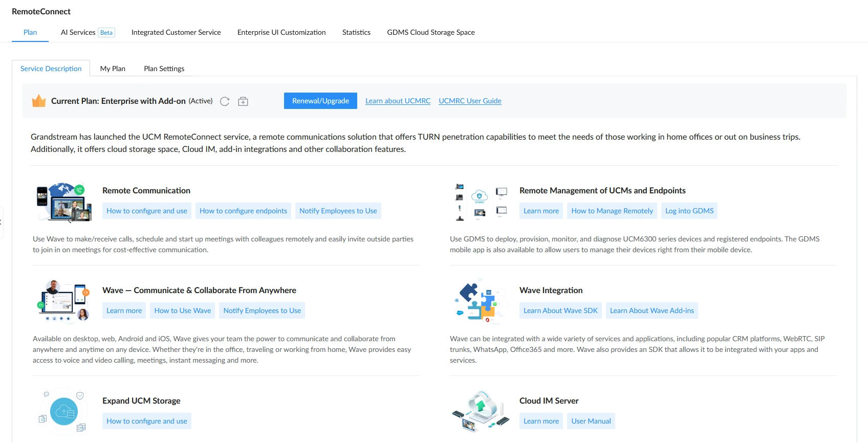This screenshot has width=868, height=443.
Task: Click the 'Remote Communication' heading
Action: [146, 190]
